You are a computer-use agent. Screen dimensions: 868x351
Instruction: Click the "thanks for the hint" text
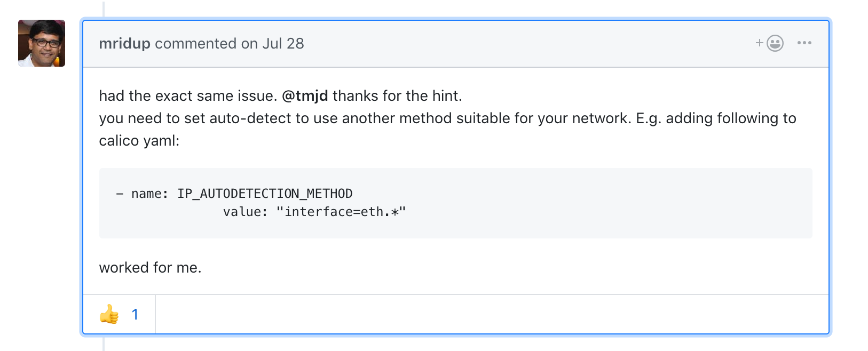click(397, 96)
